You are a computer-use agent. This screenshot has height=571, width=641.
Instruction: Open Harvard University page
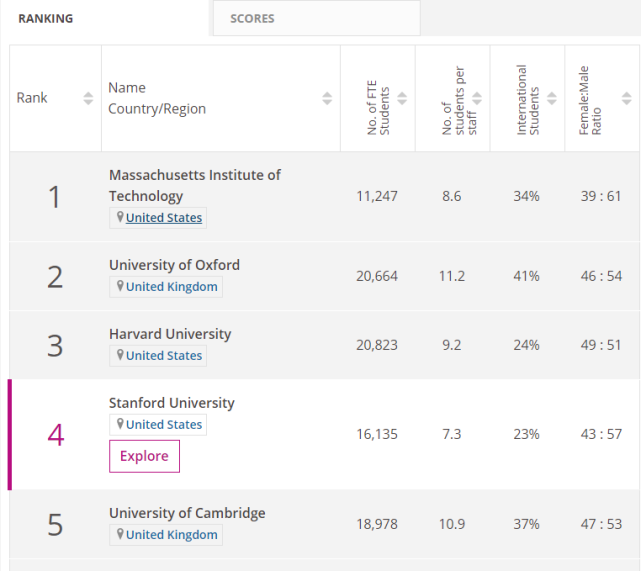[x=169, y=334]
